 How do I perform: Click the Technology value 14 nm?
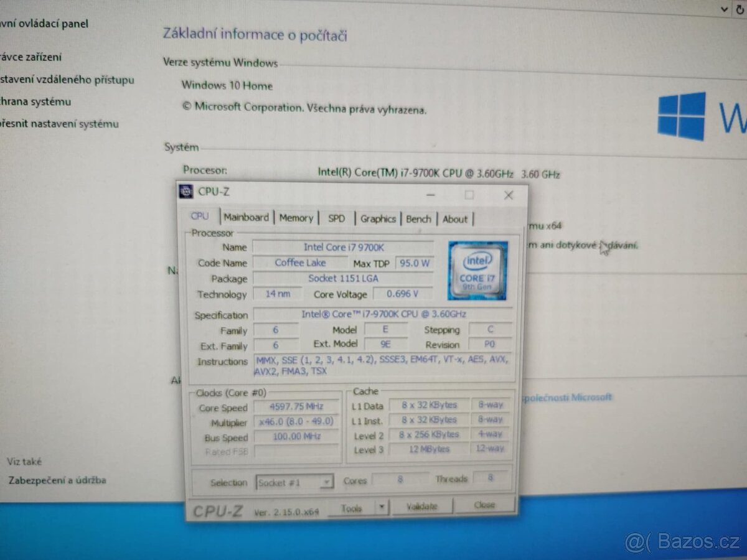pyautogui.click(x=278, y=294)
